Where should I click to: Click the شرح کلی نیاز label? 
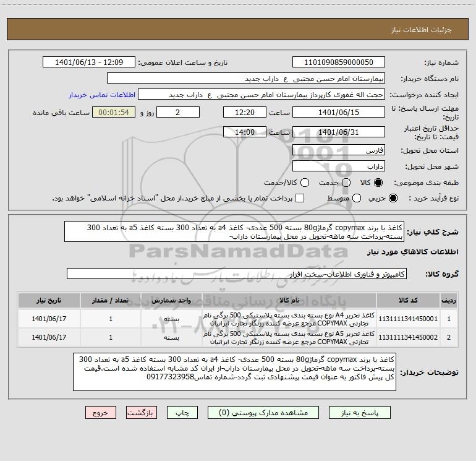point(433,232)
